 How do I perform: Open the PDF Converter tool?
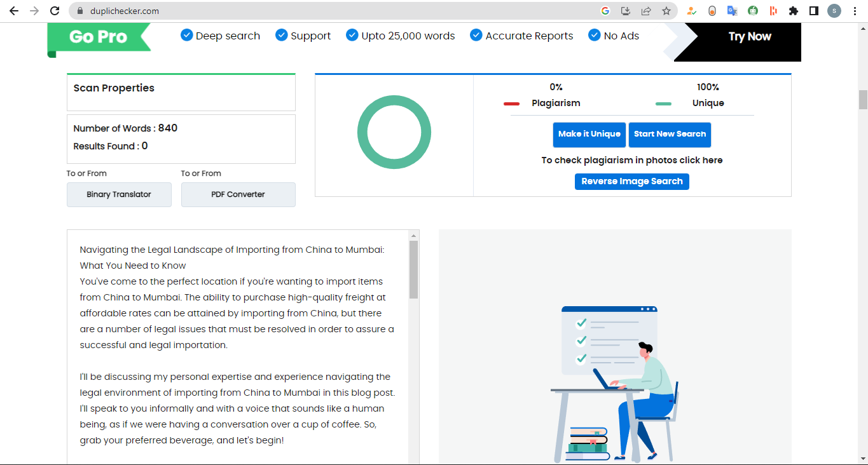pyautogui.click(x=238, y=194)
